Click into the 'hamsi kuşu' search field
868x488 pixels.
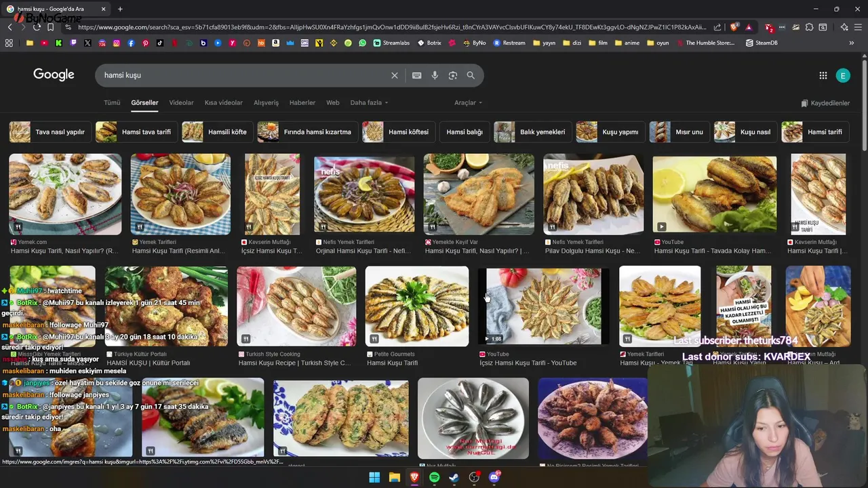(244, 75)
